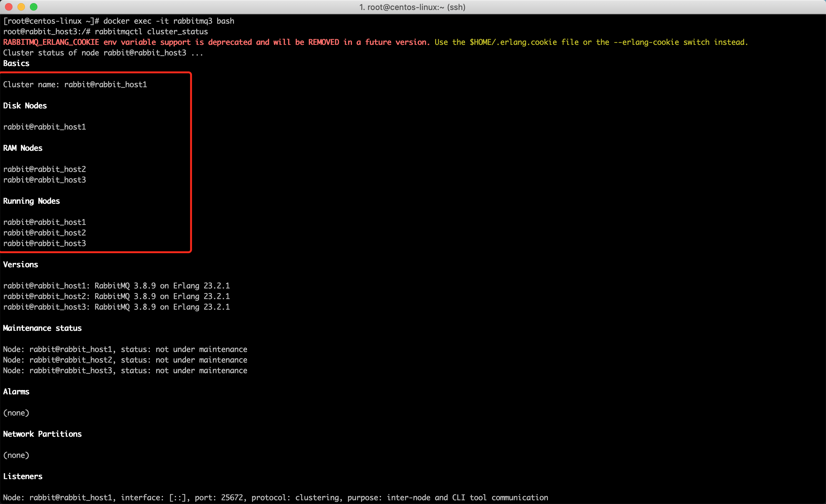Click rabbit@rabbit_host2 under RAM Nodes
Image resolution: width=826 pixels, height=504 pixels.
[x=45, y=169]
